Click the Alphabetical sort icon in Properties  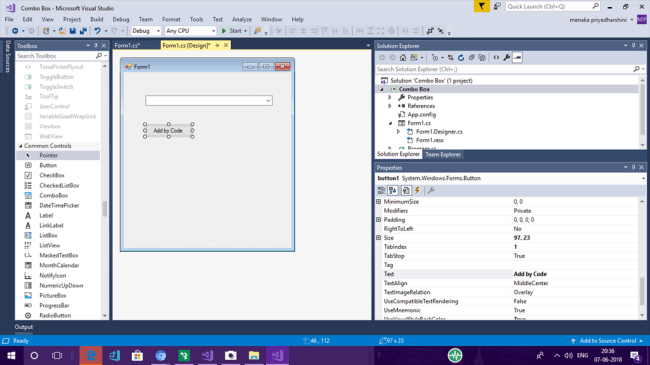pyautogui.click(x=393, y=190)
